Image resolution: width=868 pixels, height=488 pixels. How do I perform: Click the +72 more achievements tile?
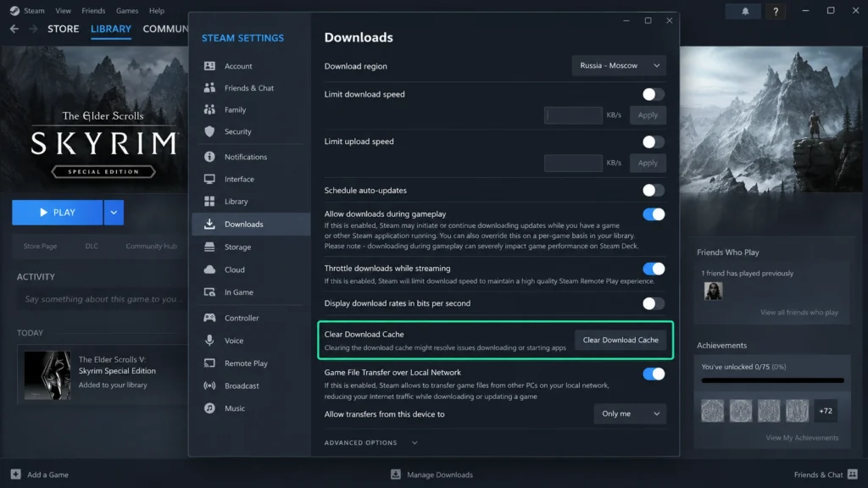tap(826, 411)
